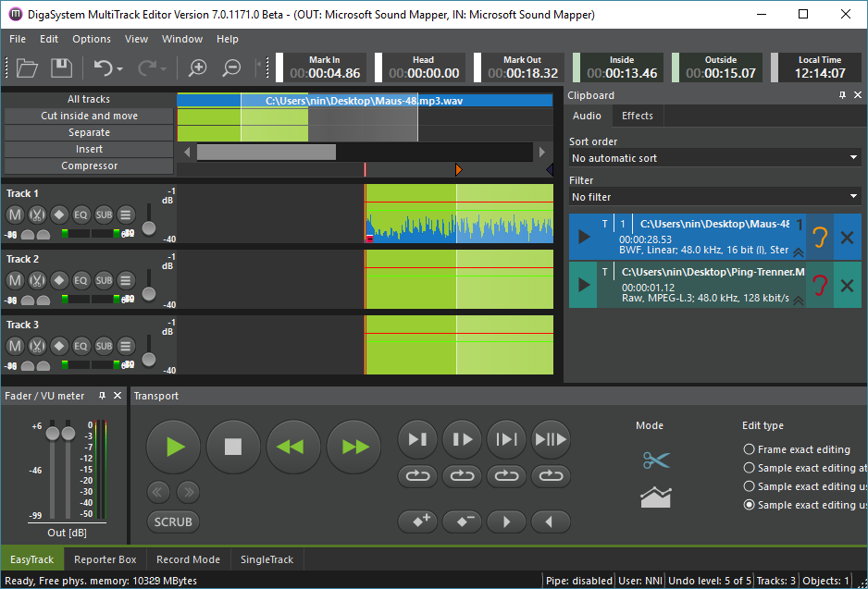Open the undo history dropdown arrow

click(x=120, y=68)
